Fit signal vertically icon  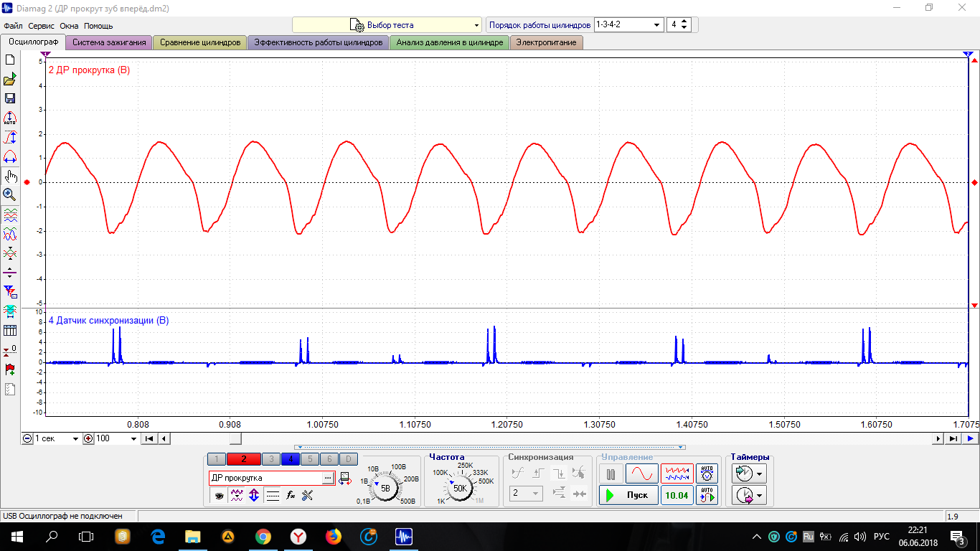pos(10,137)
